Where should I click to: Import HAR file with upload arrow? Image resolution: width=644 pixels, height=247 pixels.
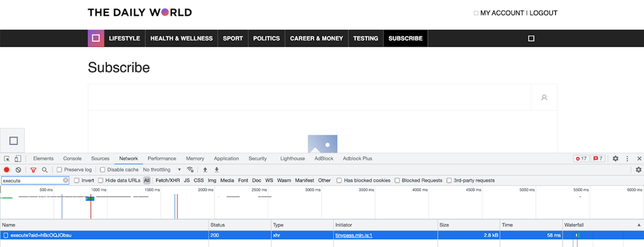point(205,170)
